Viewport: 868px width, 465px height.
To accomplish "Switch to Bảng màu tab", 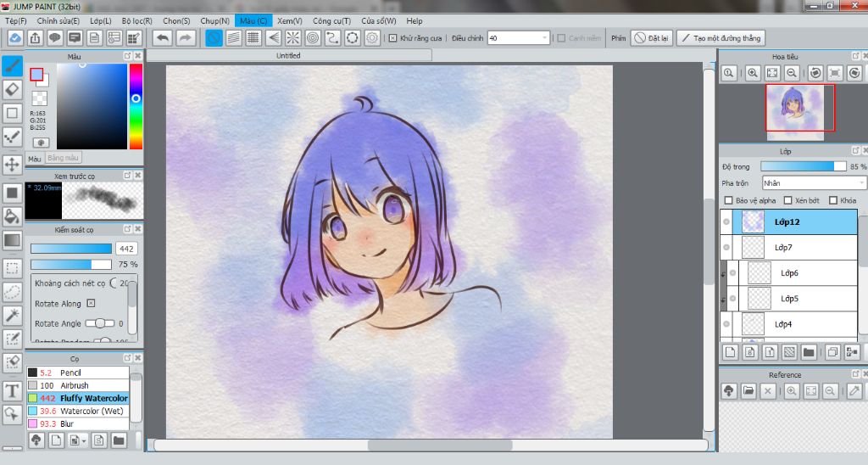I will pos(63,158).
